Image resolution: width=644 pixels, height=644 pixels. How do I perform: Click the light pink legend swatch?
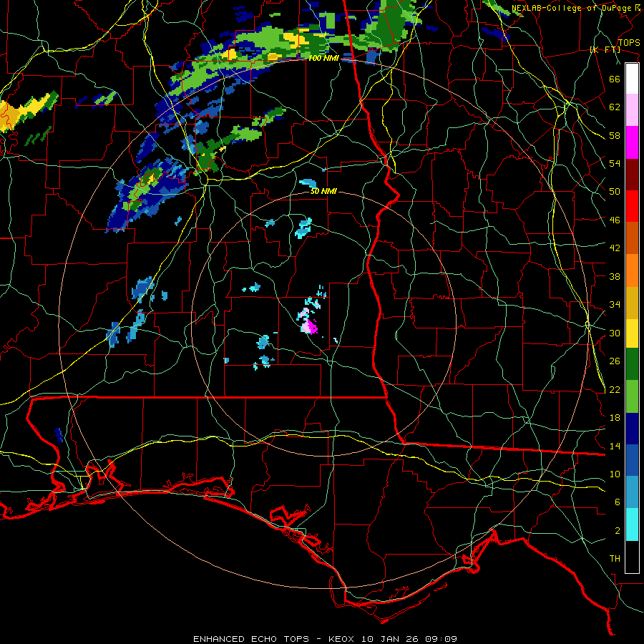point(632,110)
